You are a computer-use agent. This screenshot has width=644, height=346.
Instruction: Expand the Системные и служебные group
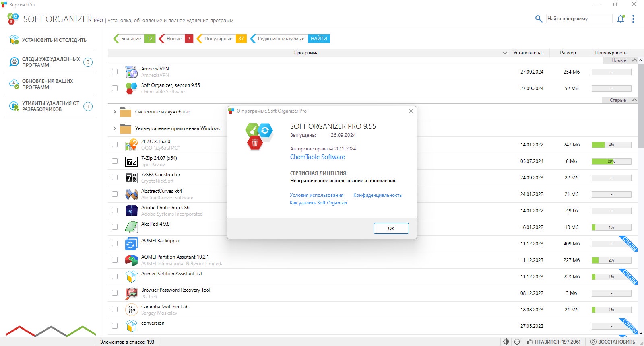pos(114,112)
